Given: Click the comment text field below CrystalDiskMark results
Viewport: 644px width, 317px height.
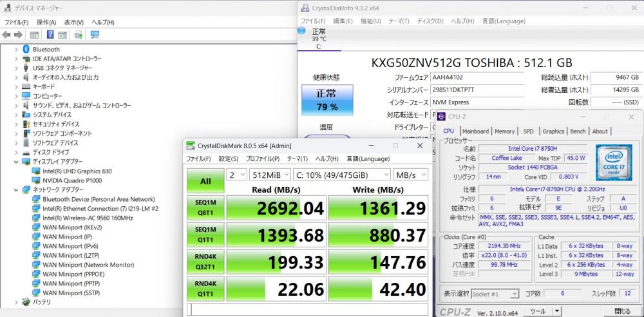Looking at the screenshot, I should point(307,309).
